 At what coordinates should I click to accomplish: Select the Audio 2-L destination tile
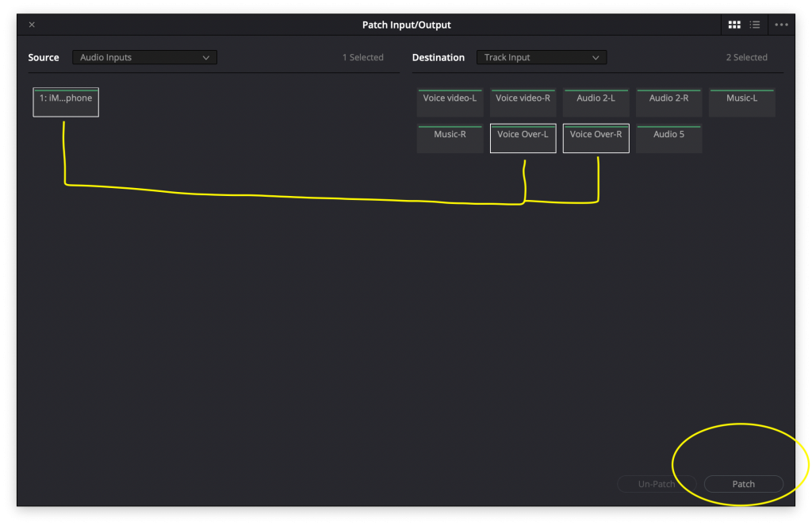coord(596,102)
